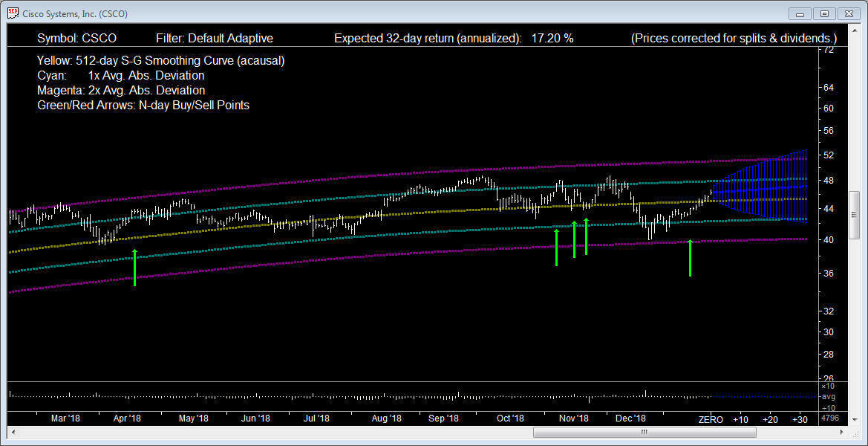The height and width of the screenshot is (446, 868).
Task: Click the expected 32-day return value 17.20 %
Action: click(552, 38)
